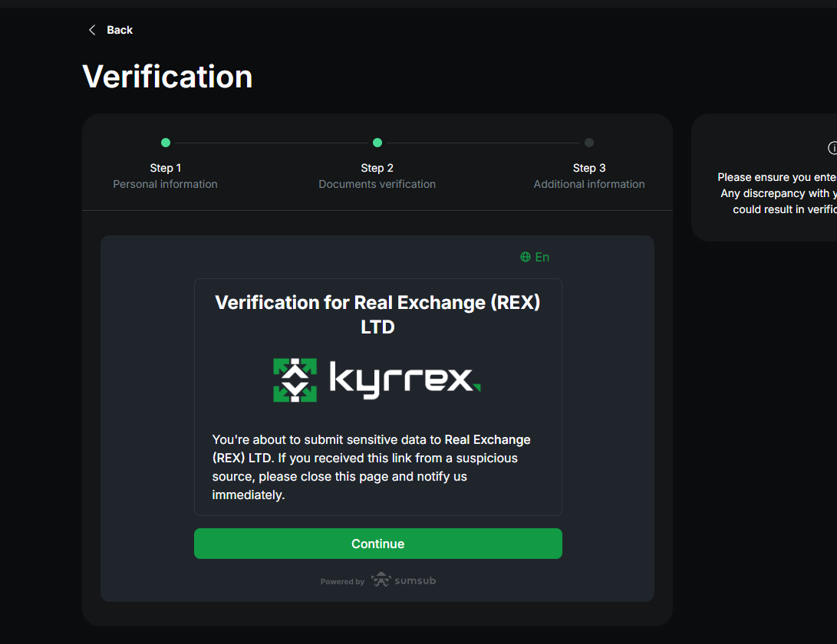Click the Back chevron arrow icon
The image size is (837, 644).
coord(92,30)
